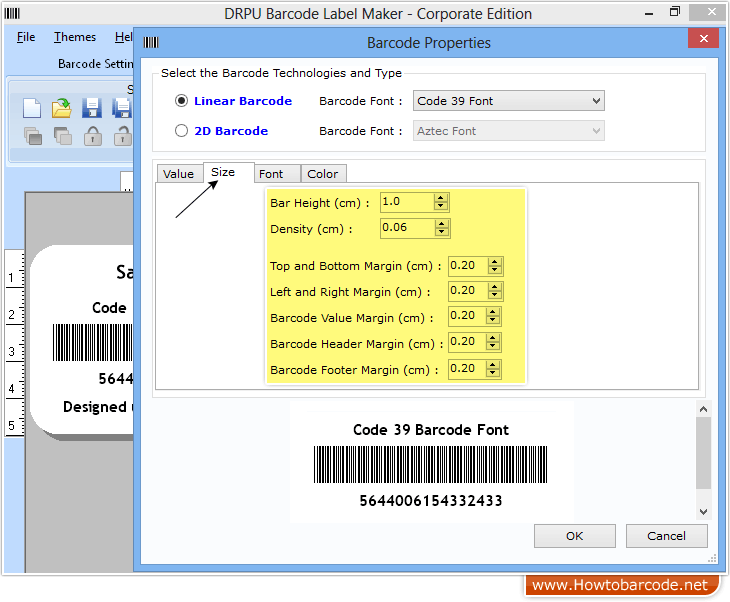
Task: Increase Bar Height using the up arrow
Action: click(441, 197)
